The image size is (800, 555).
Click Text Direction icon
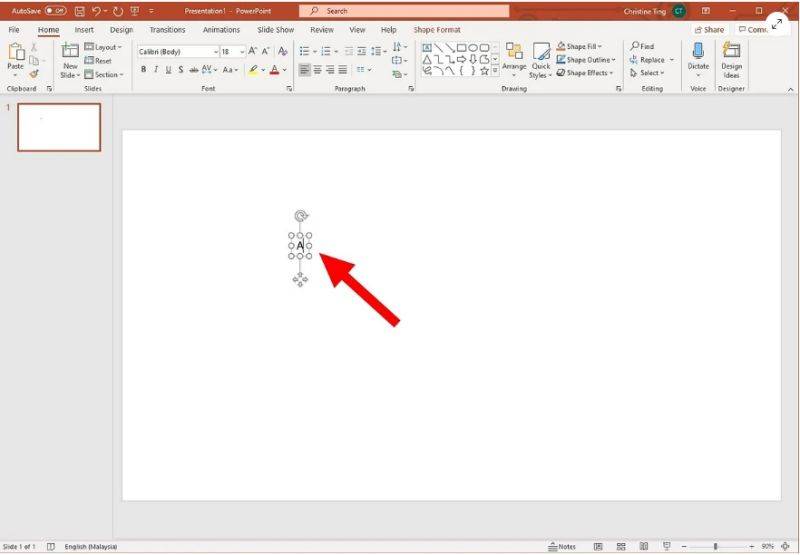[x=399, y=47]
